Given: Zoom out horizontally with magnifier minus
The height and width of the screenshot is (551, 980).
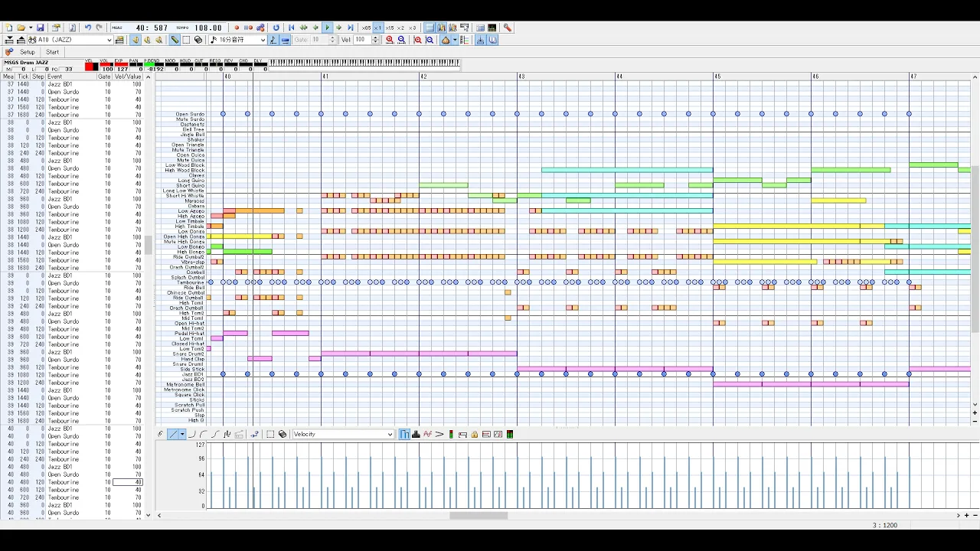Looking at the screenshot, I should click(x=401, y=40).
